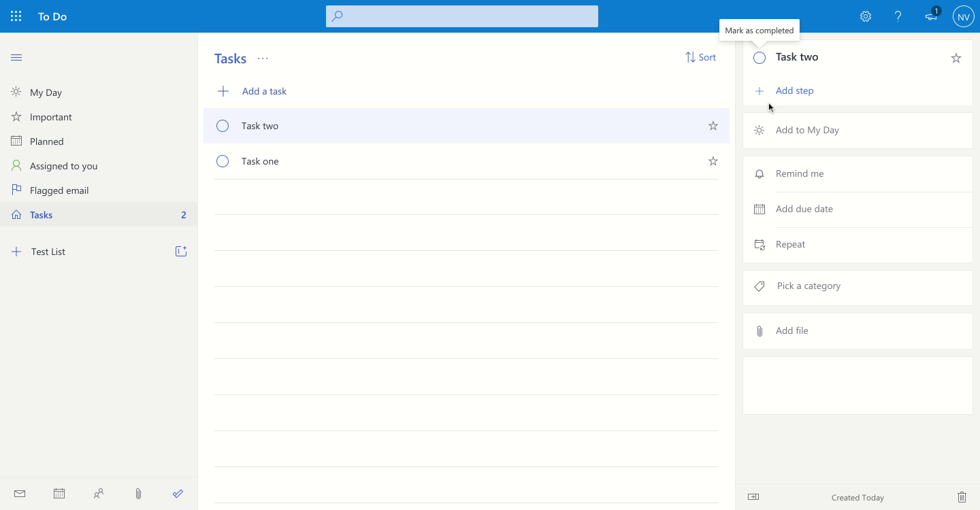Open Sort options

(700, 57)
